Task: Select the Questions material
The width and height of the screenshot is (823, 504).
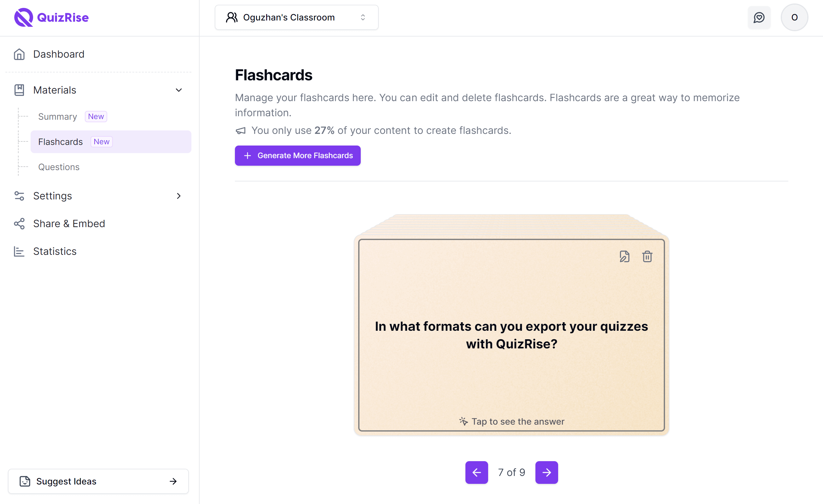Action: [x=59, y=167]
